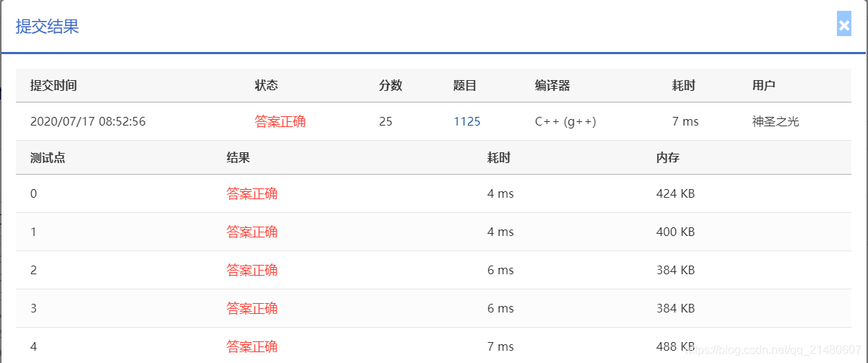The image size is (868, 363).
Task: Click 7 ms time for test point 4
Action: pos(500,346)
